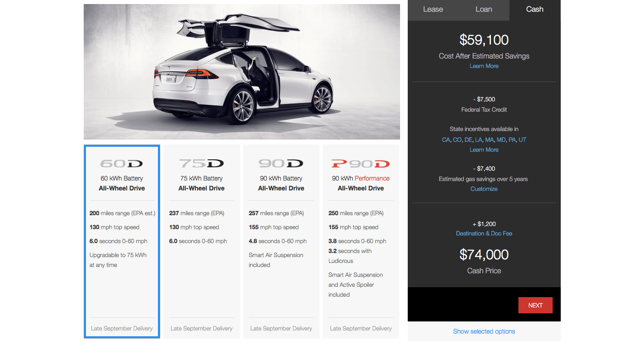Select the red P90D performance logo

(360, 163)
